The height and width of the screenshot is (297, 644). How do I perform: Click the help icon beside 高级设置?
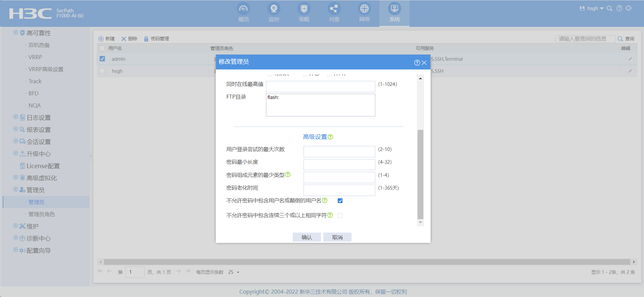point(330,137)
